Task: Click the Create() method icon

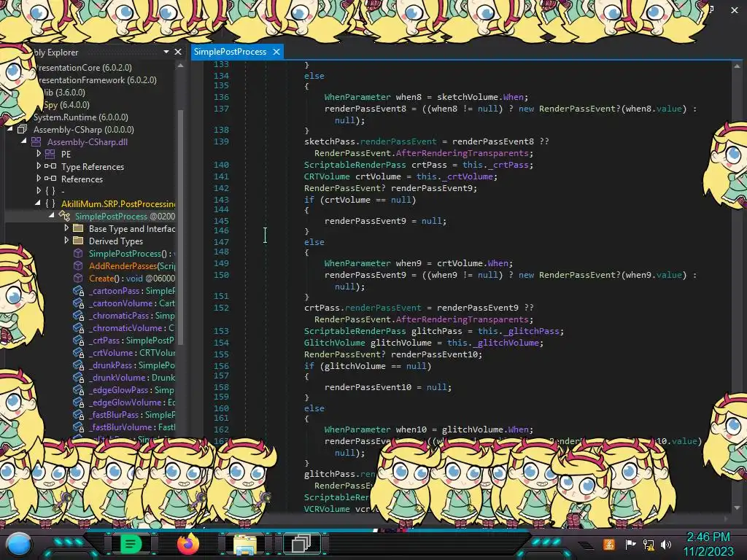Action: [78, 278]
